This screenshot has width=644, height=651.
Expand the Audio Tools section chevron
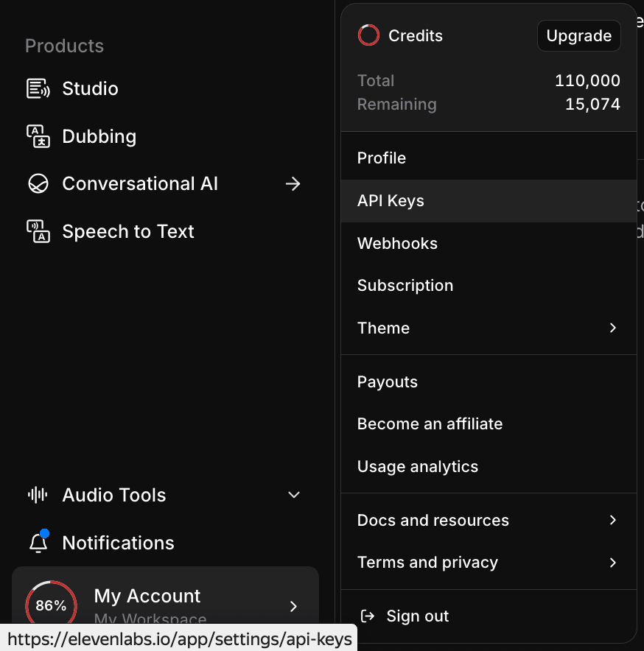point(294,495)
